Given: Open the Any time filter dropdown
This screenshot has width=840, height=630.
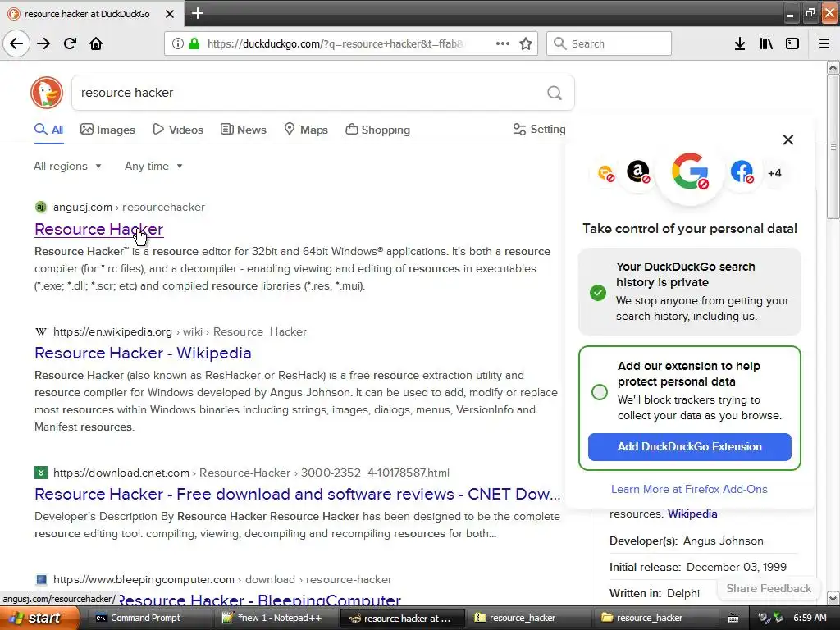Looking at the screenshot, I should pos(153,166).
